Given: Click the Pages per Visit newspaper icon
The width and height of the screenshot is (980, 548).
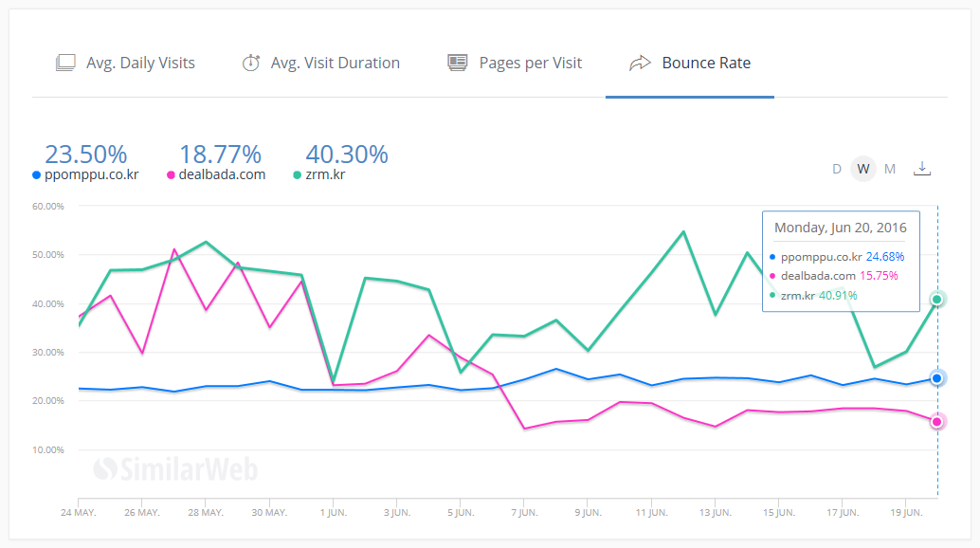Looking at the screenshot, I should (x=458, y=64).
